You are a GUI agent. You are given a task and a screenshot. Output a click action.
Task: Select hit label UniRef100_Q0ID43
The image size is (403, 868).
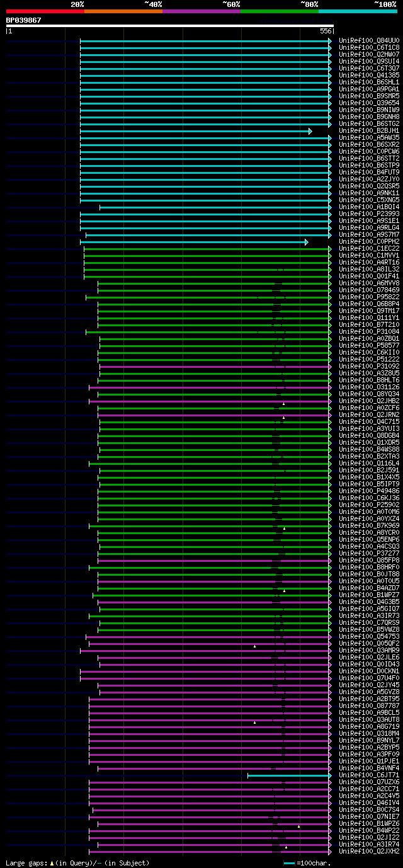(x=369, y=664)
